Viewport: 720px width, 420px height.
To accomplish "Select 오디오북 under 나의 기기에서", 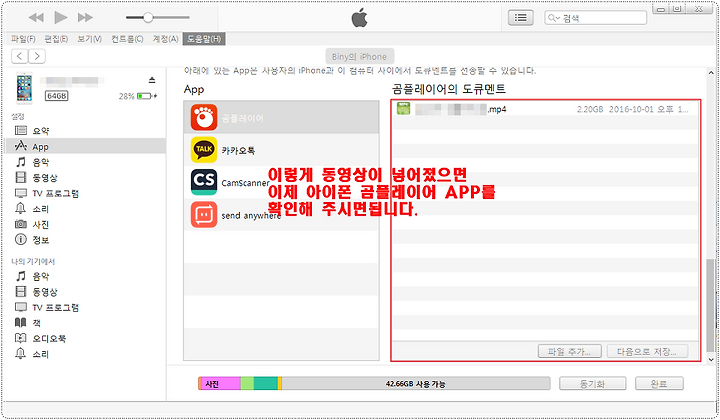I will pyautogui.click(x=86, y=338).
